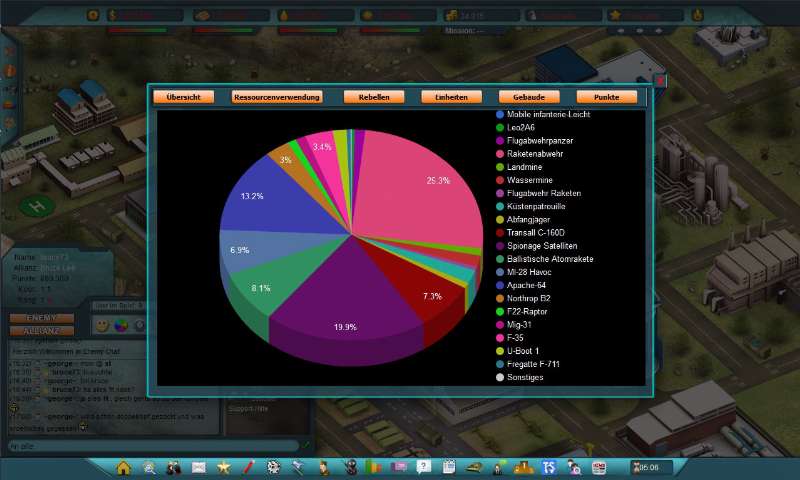Open the red-white newspaper icon

tap(599, 467)
